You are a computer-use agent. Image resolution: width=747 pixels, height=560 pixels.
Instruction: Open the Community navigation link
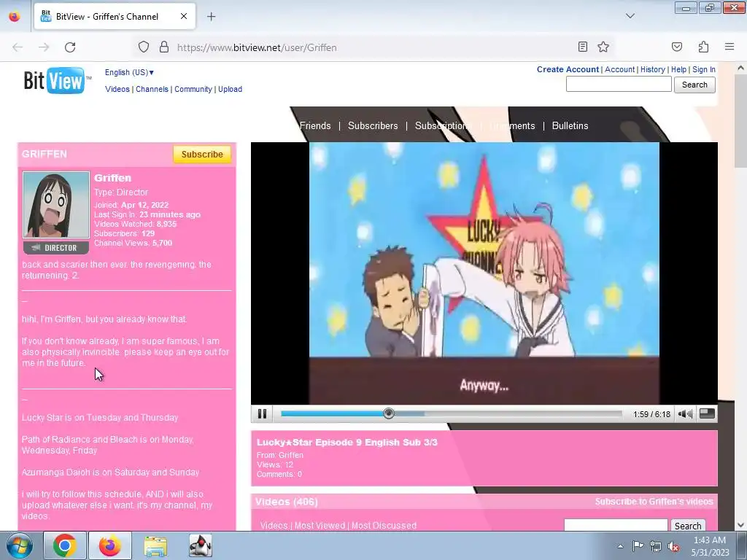193,89
